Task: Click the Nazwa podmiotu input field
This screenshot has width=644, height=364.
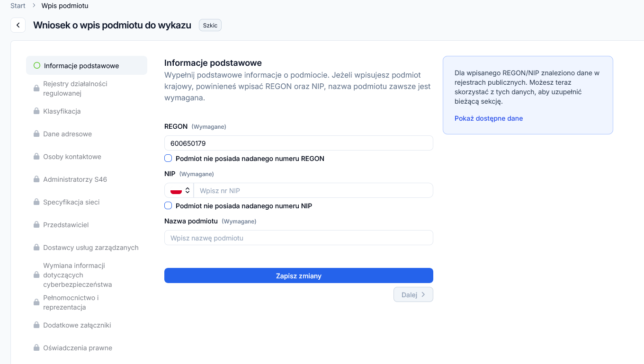Action: pos(298,238)
